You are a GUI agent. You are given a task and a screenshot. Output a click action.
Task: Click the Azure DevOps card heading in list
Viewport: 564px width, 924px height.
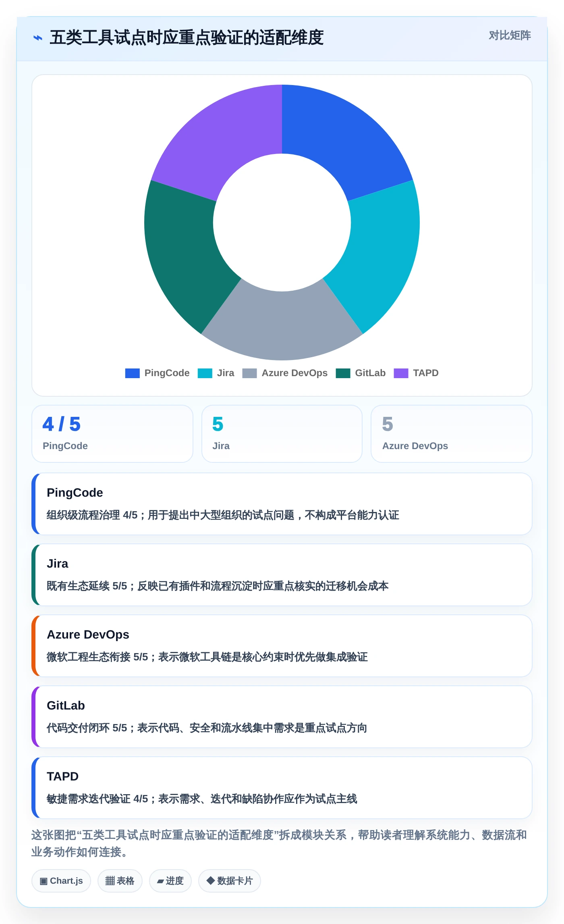pyautogui.click(x=88, y=635)
